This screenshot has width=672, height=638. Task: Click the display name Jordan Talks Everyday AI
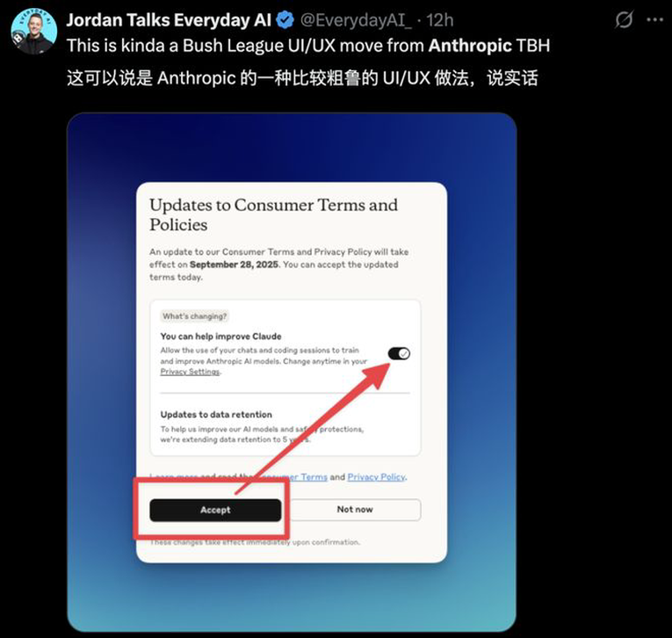click(x=169, y=20)
